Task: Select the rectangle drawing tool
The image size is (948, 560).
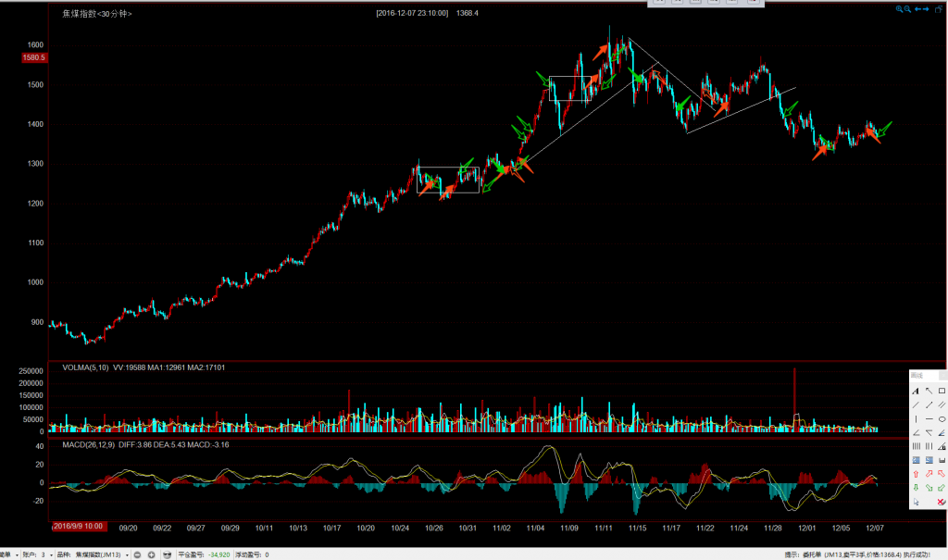Action: coord(942,391)
